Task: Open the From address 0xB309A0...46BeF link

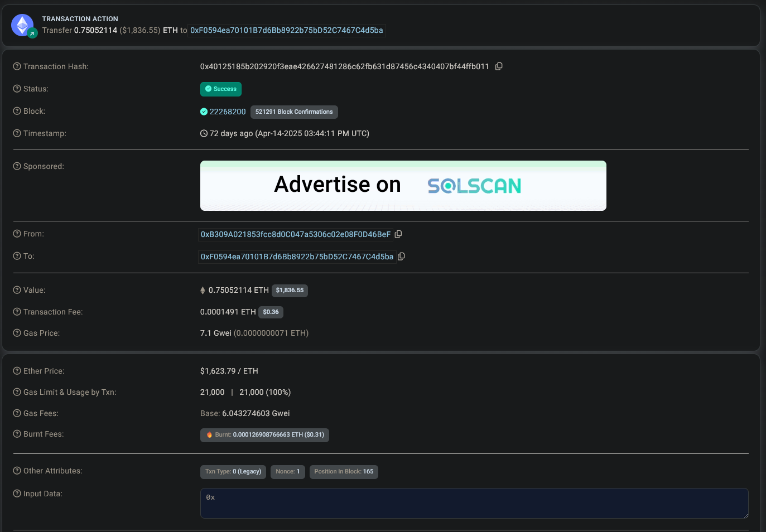Action: coord(296,234)
